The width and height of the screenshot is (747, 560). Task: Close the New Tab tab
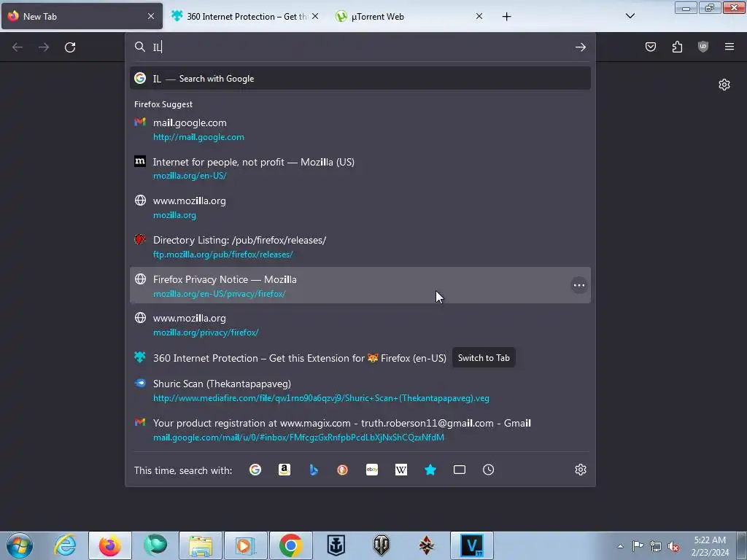coord(151,16)
